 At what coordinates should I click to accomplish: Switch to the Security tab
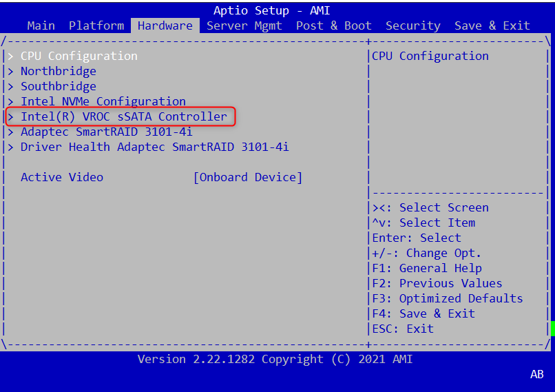pos(413,25)
